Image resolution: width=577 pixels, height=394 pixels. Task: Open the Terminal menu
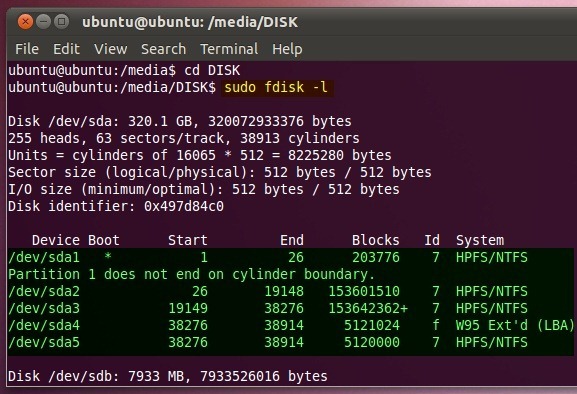[229, 49]
